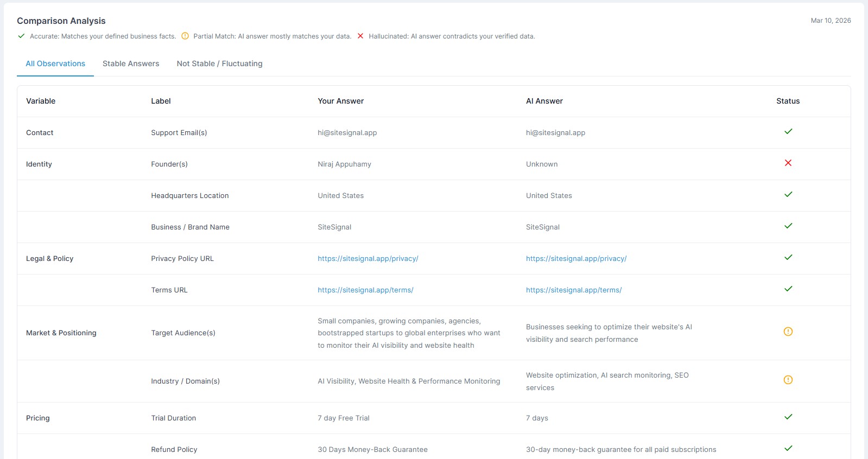The height and width of the screenshot is (459, 868).
Task: Click green checkmark for Terms URL row
Action: coord(788,289)
